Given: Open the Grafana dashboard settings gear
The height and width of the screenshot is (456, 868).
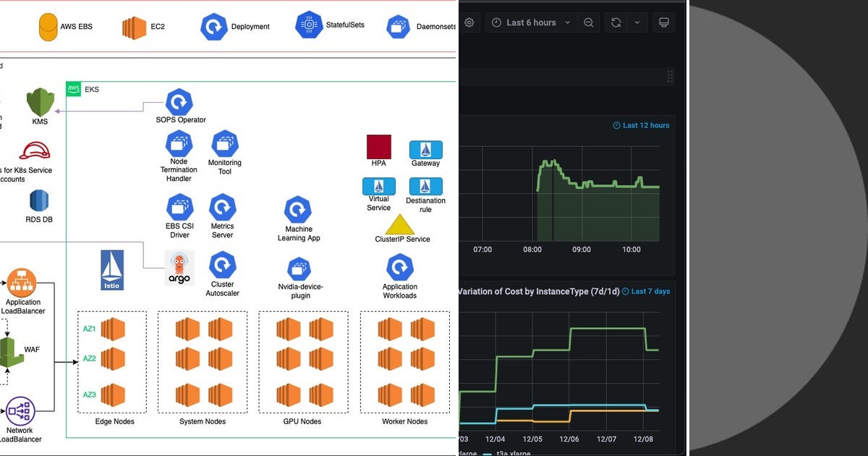Looking at the screenshot, I should (469, 22).
